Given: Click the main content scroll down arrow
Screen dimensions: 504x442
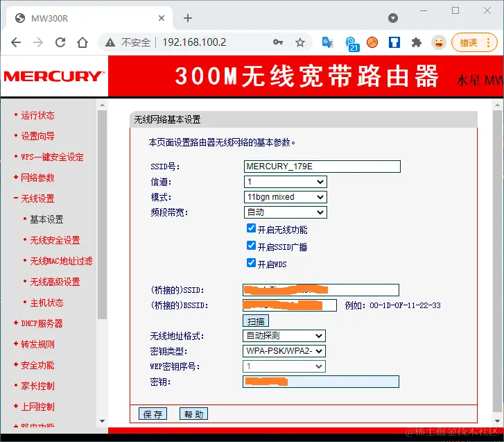Looking at the screenshot, I should (497, 420).
